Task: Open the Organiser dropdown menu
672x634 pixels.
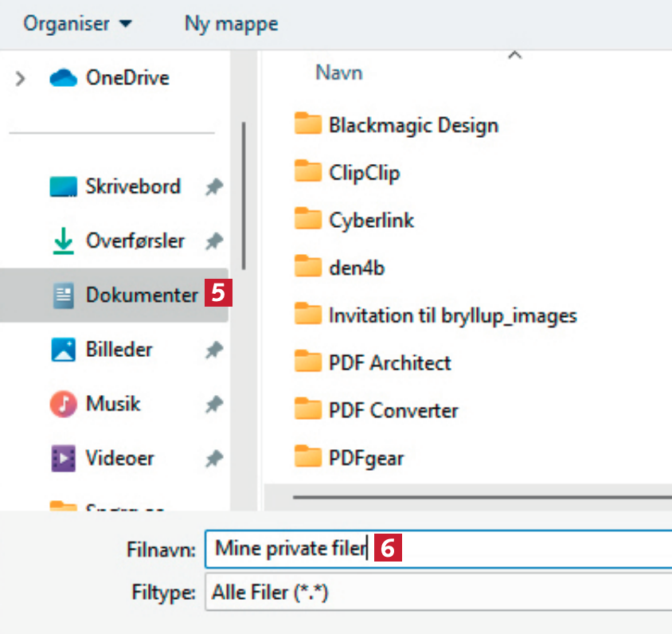Action: pos(77,24)
